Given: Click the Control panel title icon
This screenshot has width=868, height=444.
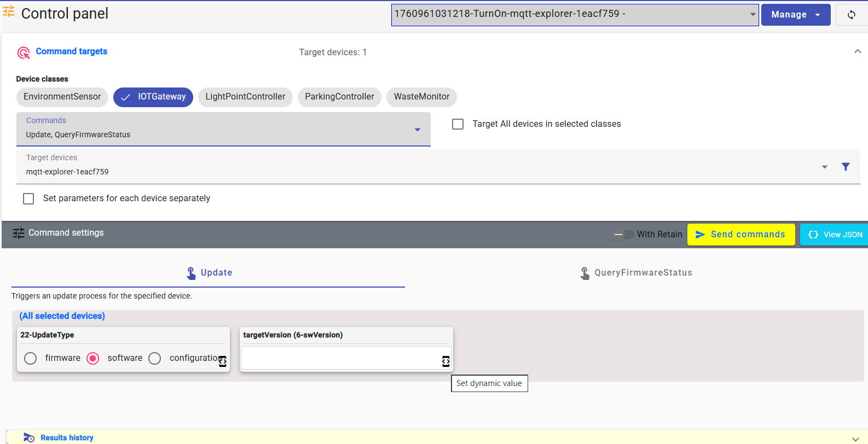Looking at the screenshot, I should 9,11.
